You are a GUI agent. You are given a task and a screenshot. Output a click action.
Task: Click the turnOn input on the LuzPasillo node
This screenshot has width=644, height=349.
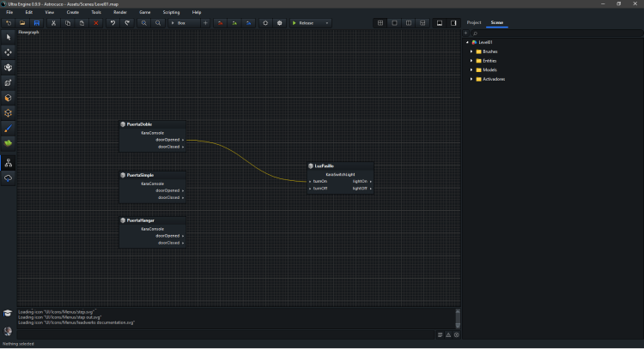(319, 181)
